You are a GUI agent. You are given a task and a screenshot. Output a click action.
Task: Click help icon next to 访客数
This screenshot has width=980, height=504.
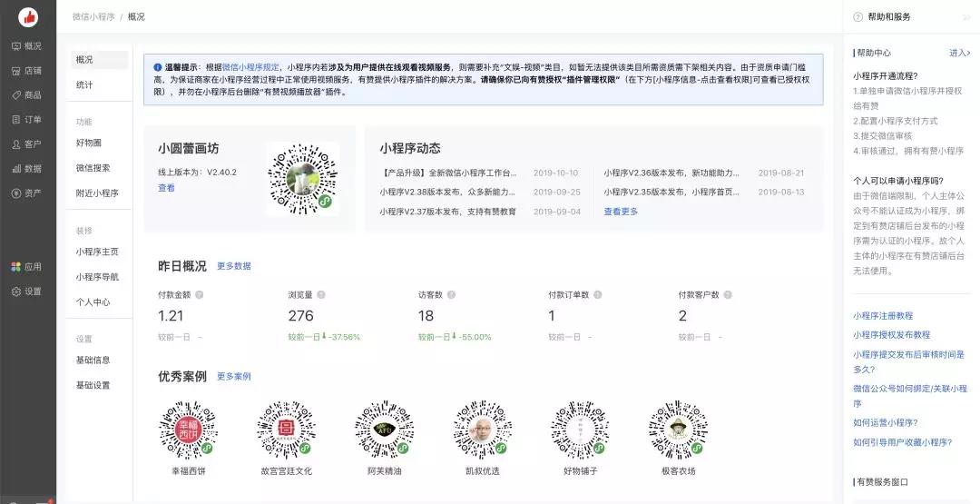click(451, 294)
